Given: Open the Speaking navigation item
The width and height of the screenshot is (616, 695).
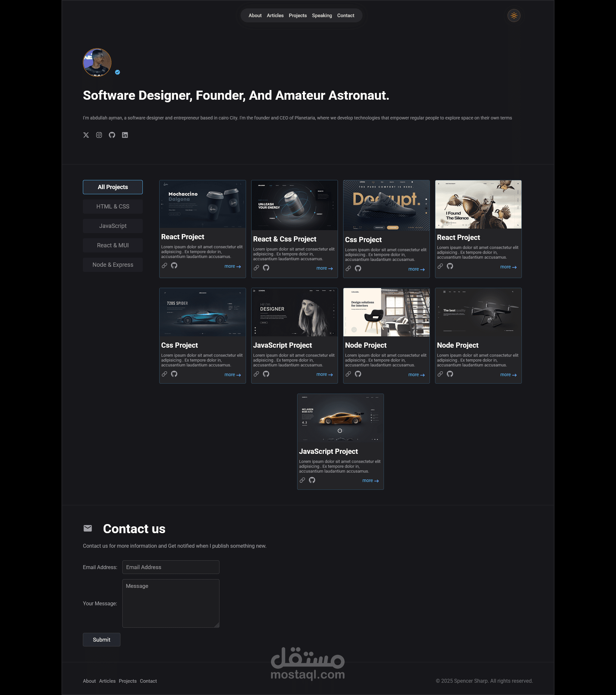Looking at the screenshot, I should click(322, 15).
